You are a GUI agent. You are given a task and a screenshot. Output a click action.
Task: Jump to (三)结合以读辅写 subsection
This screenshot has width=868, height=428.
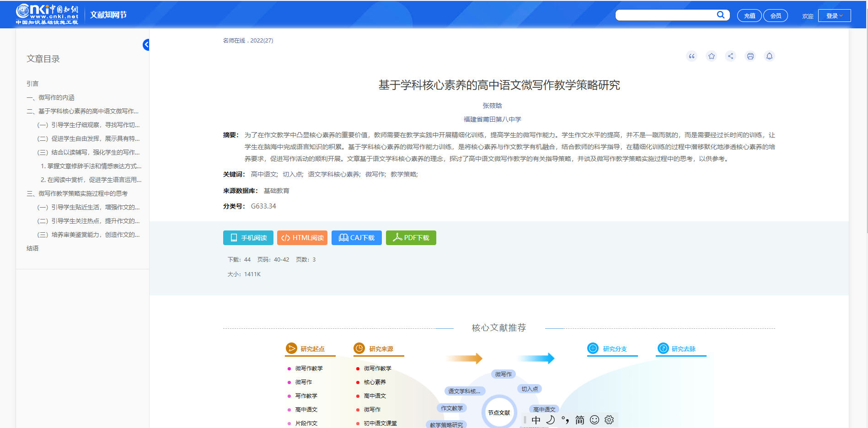coord(88,152)
